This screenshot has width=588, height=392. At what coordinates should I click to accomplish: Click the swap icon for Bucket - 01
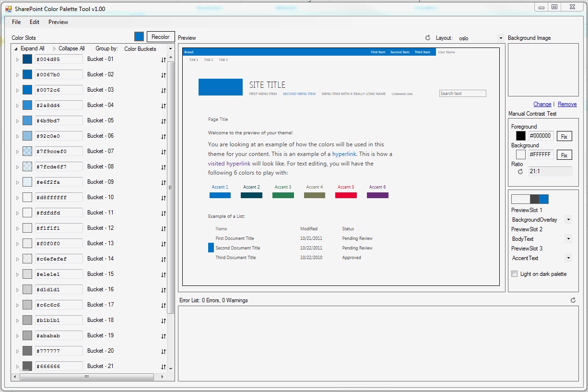click(163, 60)
